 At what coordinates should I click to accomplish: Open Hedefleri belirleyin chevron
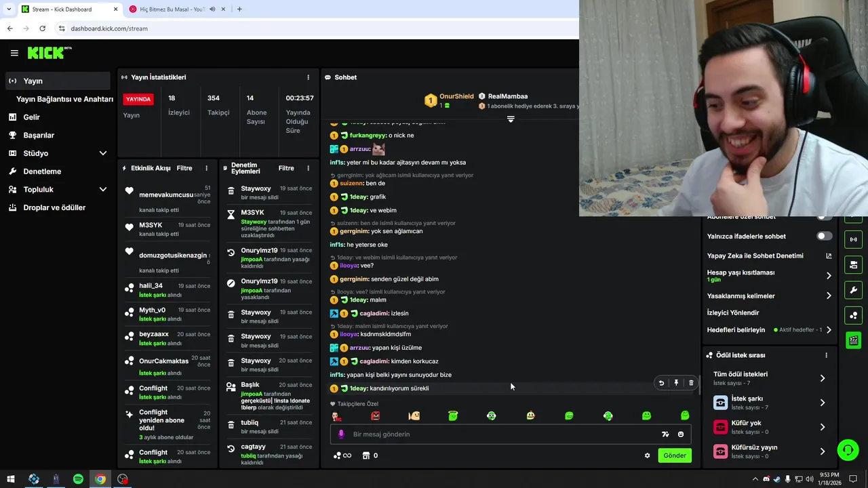coord(829,330)
